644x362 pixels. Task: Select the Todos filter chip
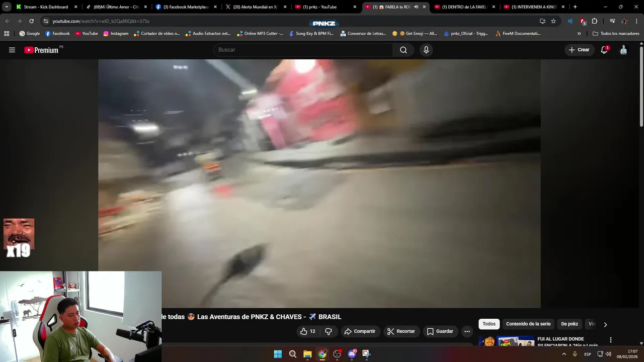(x=489, y=324)
